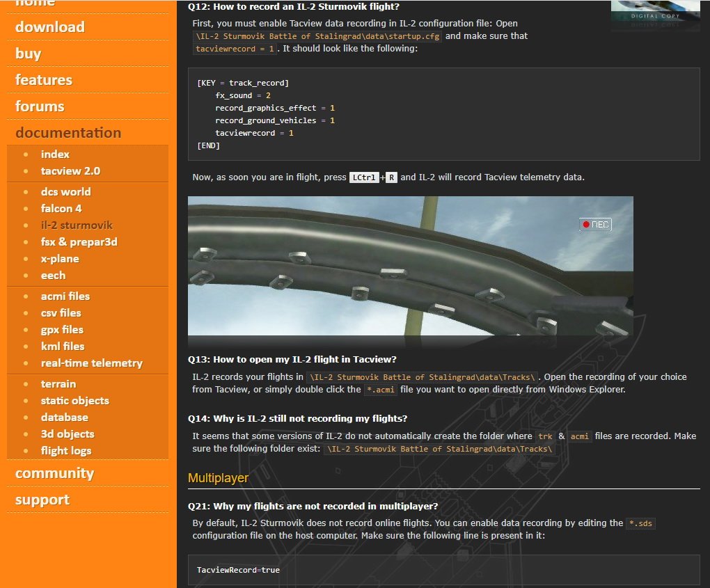Viewport: 710px width, 588px height.
Task: Open the documentation index link
Action: [55, 154]
